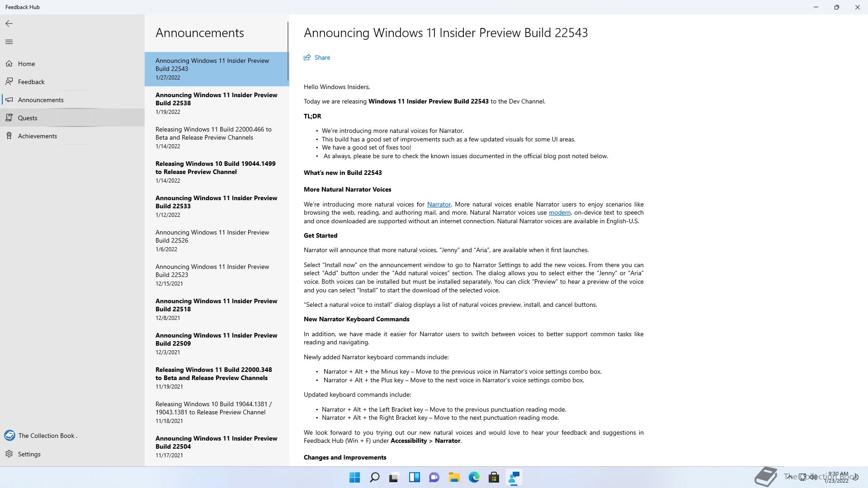View Achievements label in navigation
Image resolution: width=868 pixels, height=488 pixels.
click(x=38, y=136)
